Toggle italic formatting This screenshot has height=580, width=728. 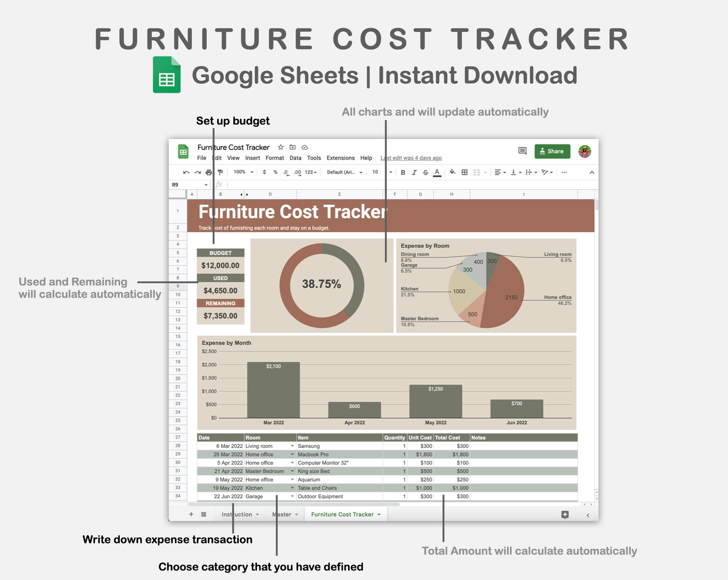click(x=414, y=172)
